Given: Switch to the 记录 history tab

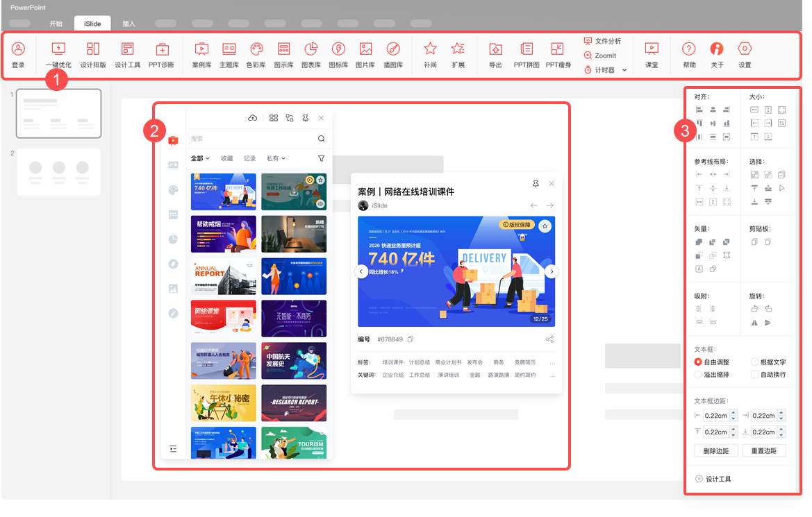Looking at the screenshot, I should click(249, 158).
